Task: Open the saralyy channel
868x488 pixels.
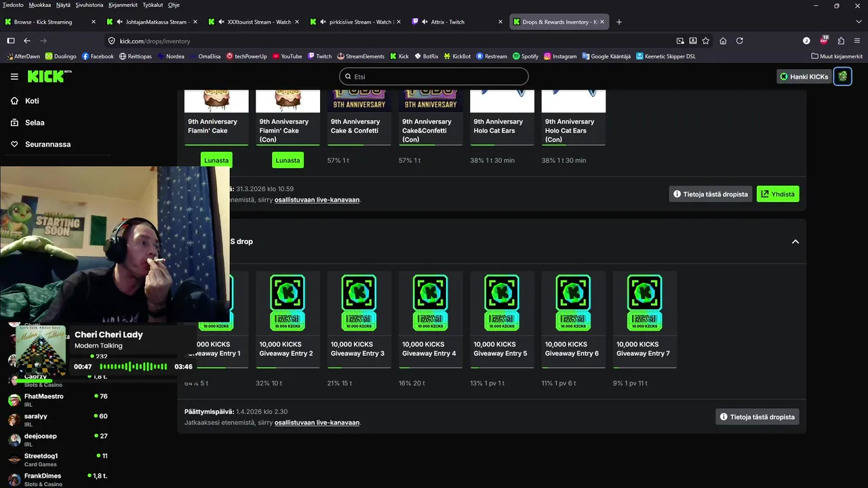Action: click(x=58, y=420)
